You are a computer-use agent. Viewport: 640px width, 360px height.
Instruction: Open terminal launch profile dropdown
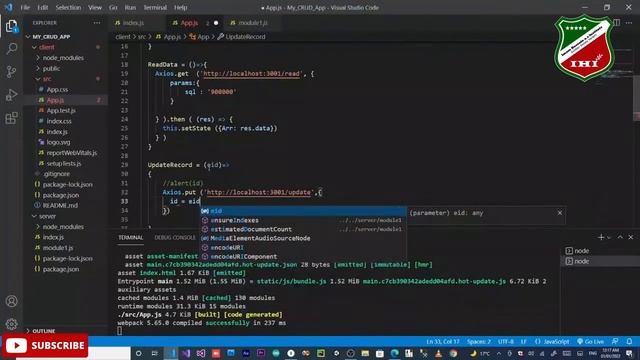[x=609, y=237]
